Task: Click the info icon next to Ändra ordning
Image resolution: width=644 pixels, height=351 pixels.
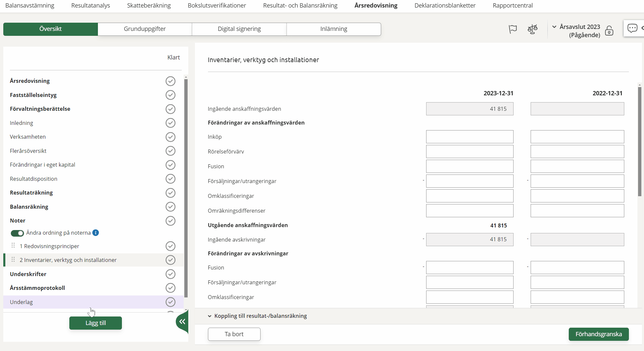Action: (96, 233)
